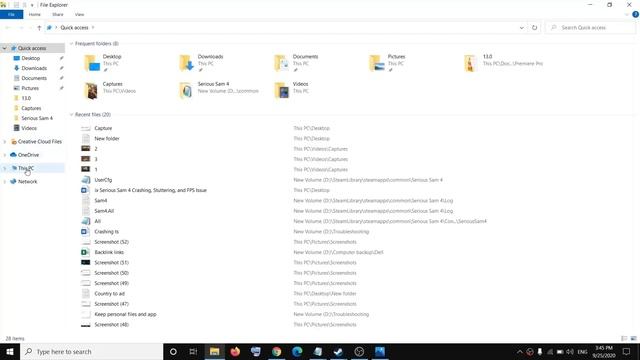The height and width of the screenshot is (360, 640).
Task: Expand the Creative Cloud Files node arrow
Action: [4, 142]
